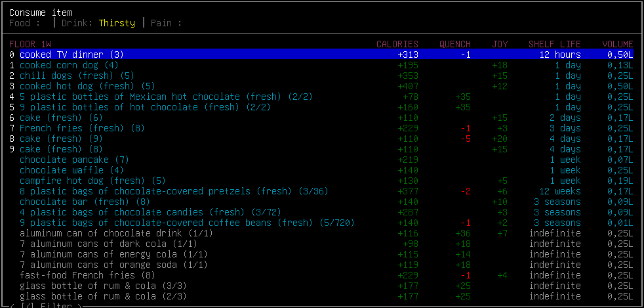This screenshot has width=644, height=308.
Task: Click the Pain status label
Action: [166, 23]
